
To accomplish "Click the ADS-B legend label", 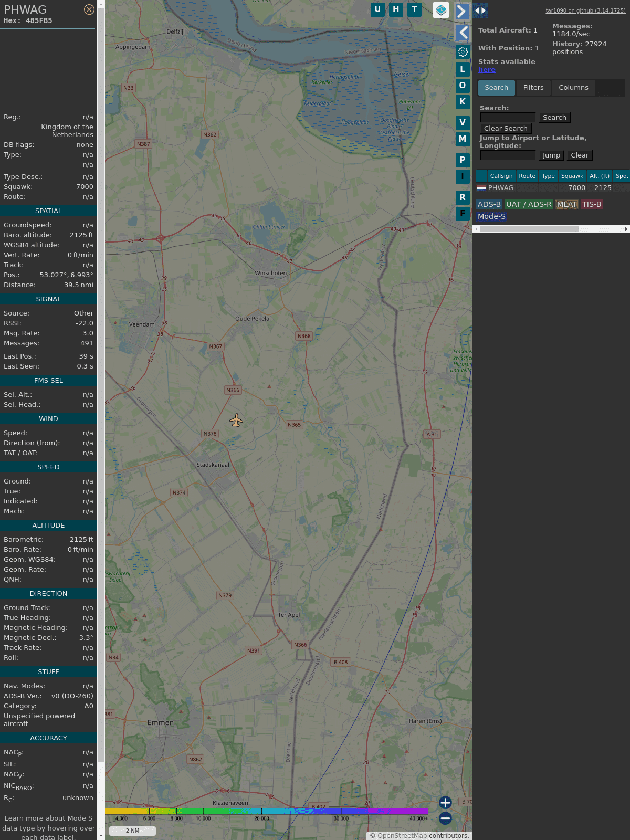I will (x=489, y=205).
